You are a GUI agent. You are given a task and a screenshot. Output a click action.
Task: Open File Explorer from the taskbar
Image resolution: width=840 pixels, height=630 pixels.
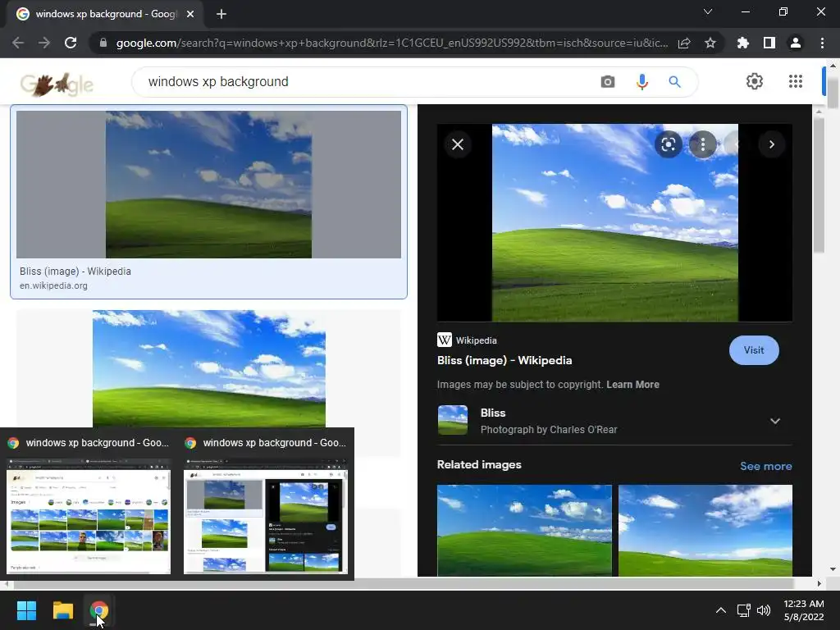[62, 610]
